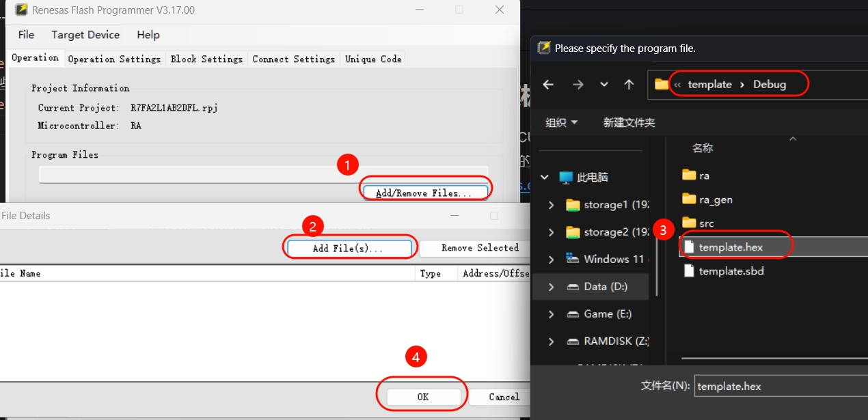Select 此电脑 in the navigation tree

tap(584, 178)
